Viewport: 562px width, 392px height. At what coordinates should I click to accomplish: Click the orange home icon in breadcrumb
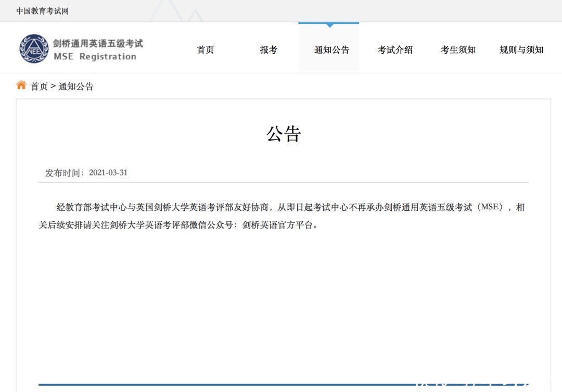(x=21, y=85)
